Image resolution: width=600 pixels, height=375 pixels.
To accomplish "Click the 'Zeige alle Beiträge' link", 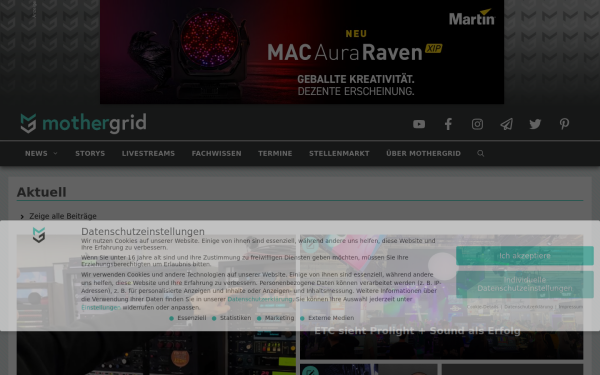I will pos(63,216).
